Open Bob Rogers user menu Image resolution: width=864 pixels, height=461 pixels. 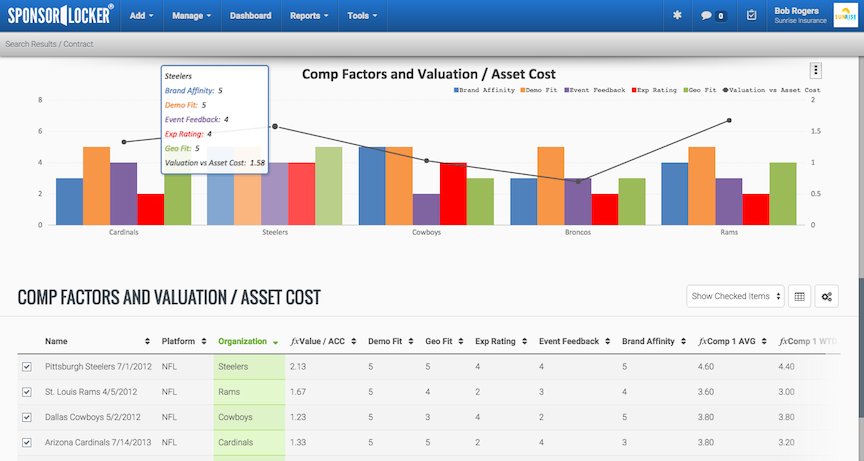pyautogui.click(x=800, y=15)
